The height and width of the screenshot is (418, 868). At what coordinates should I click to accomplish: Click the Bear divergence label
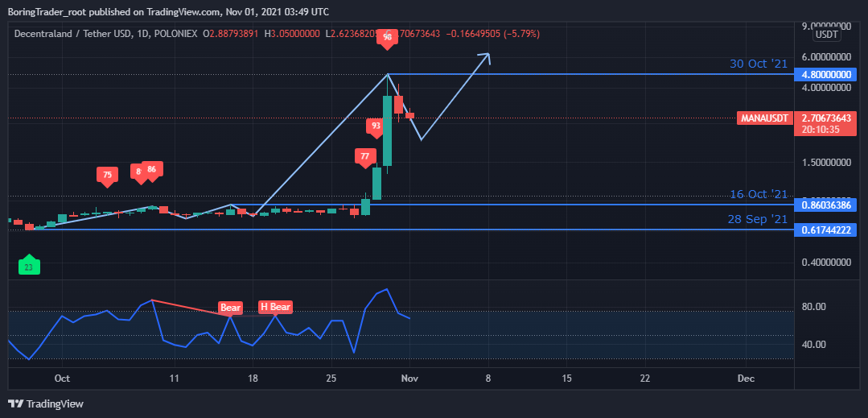click(x=231, y=308)
